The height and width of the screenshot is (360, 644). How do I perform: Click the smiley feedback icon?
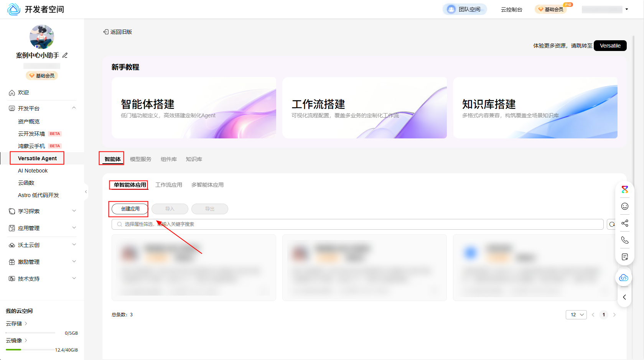[x=625, y=206]
